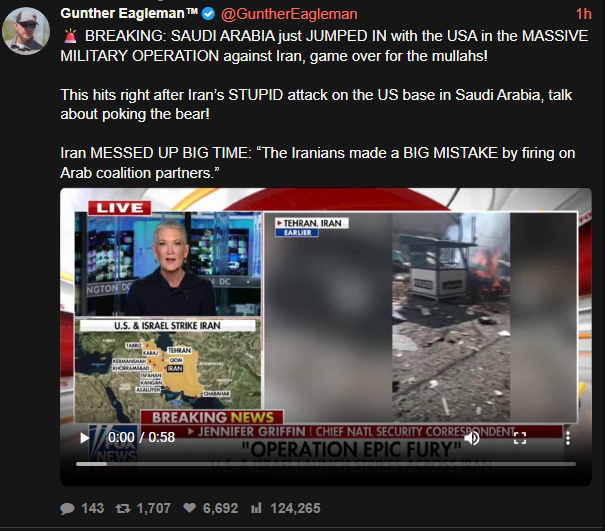The image size is (605, 531).
Task: Play the embedded Fox News video
Action: tap(84, 438)
